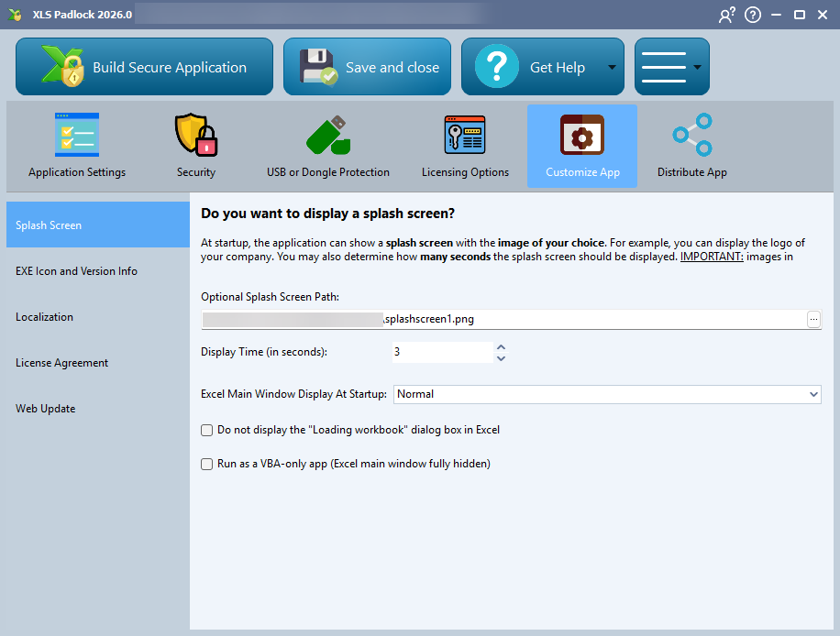Open Distribute App share icon
Image resolution: width=840 pixels, height=636 pixels.
pyautogui.click(x=692, y=135)
